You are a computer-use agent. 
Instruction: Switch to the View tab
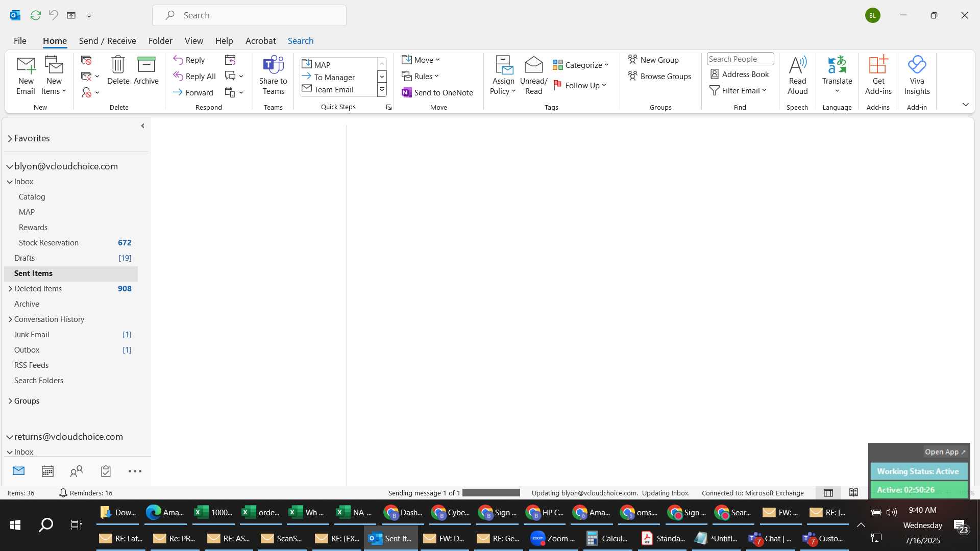(193, 41)
